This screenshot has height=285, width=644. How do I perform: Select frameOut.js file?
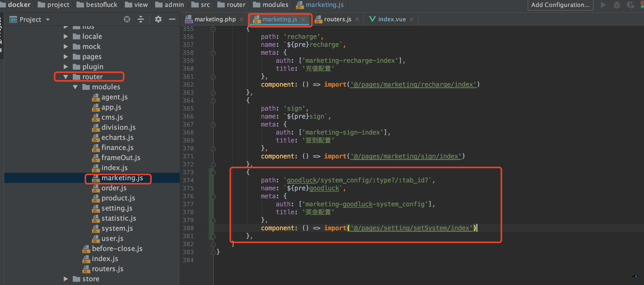(116, 158)
